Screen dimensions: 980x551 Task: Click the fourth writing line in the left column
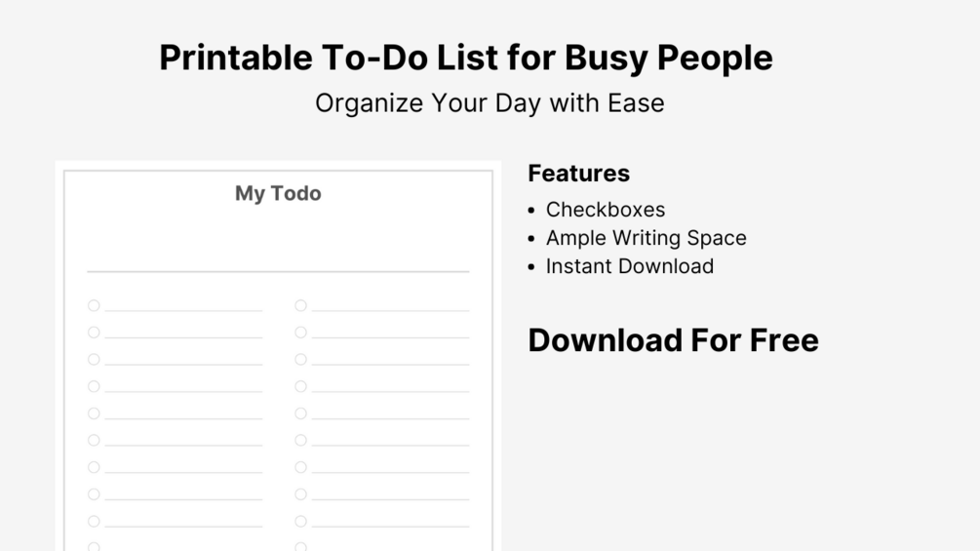(x=183, y=390)
